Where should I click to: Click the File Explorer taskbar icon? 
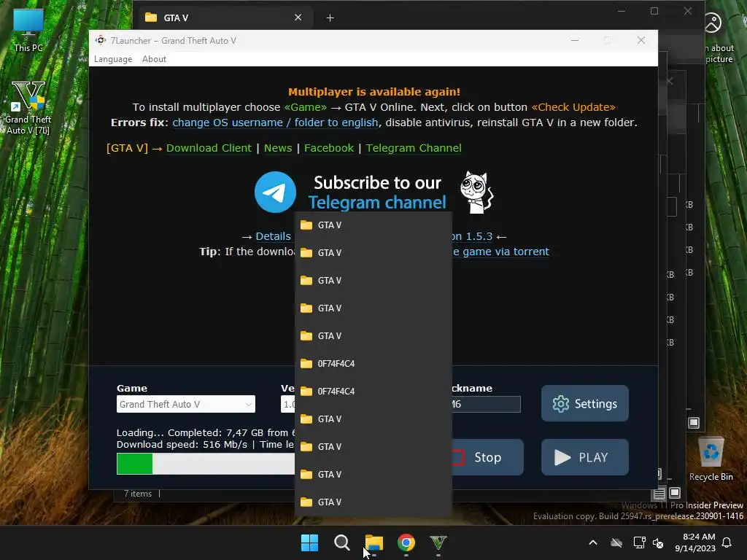tap(374, 542)
